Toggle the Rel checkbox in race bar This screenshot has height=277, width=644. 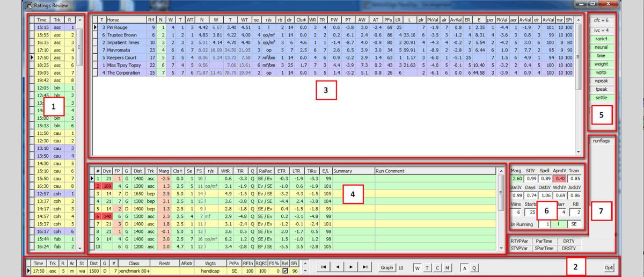point(285,271)
